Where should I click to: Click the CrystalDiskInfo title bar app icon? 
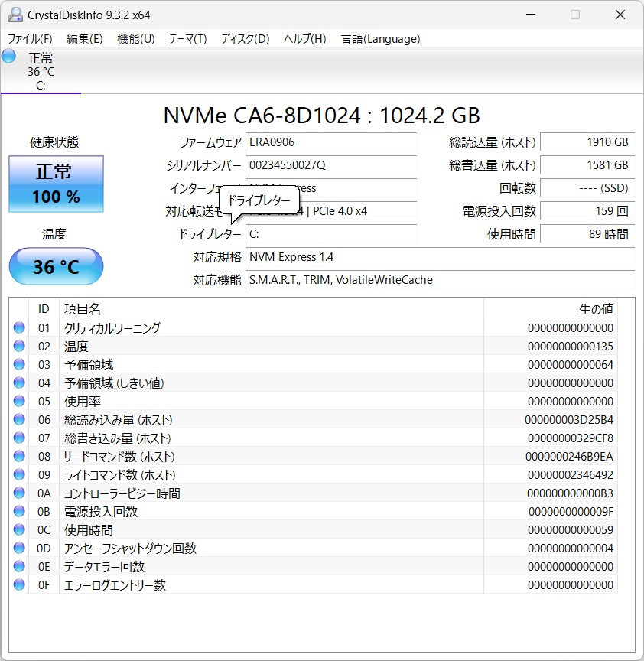pyautogui.click(x=15, y=15)
